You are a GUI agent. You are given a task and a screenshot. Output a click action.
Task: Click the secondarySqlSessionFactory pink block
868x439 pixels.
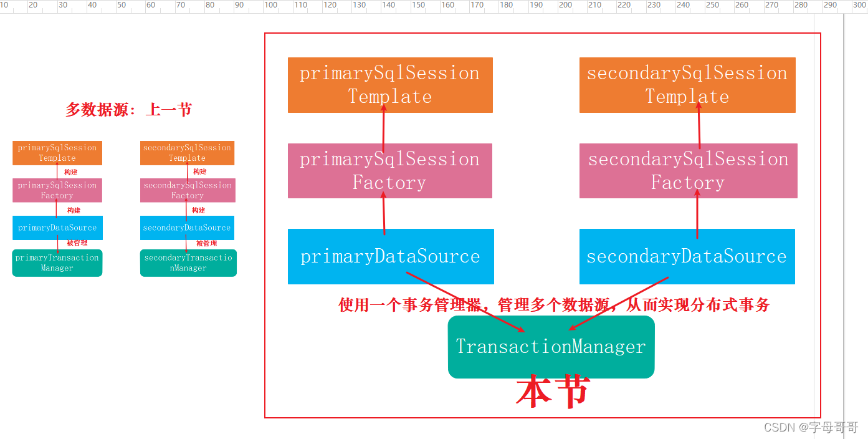pos(688,170)
